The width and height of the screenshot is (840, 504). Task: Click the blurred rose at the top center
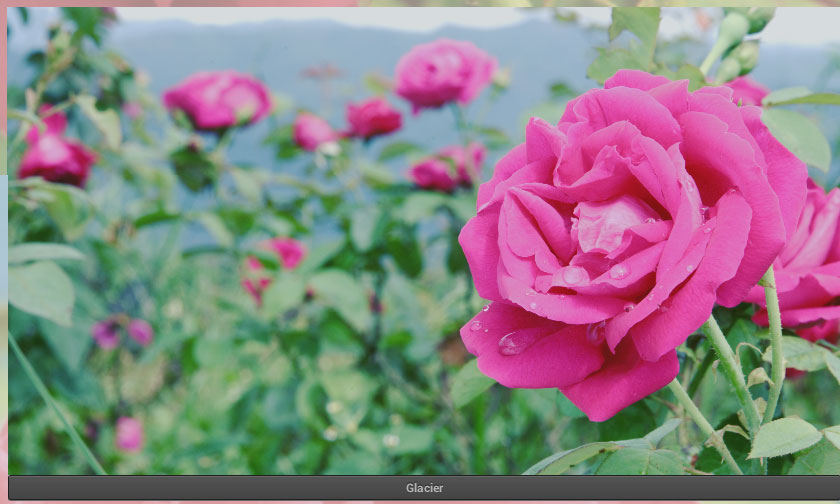445,73
